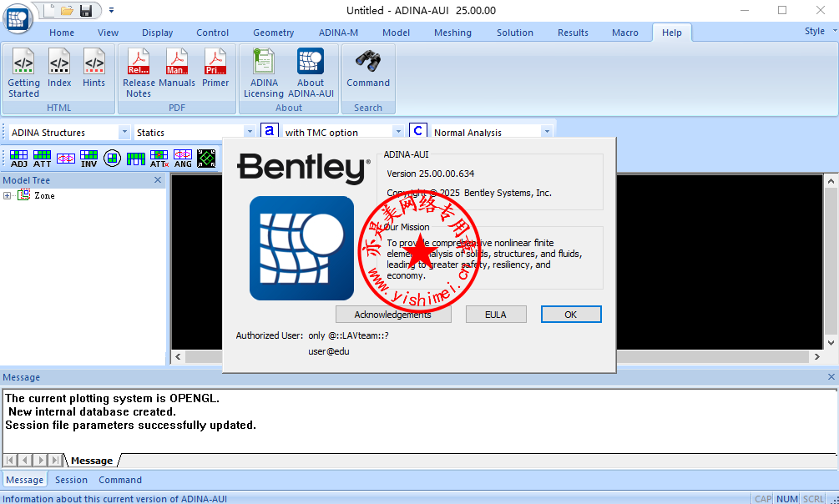Open ADINA Licensing

[263, 73]
